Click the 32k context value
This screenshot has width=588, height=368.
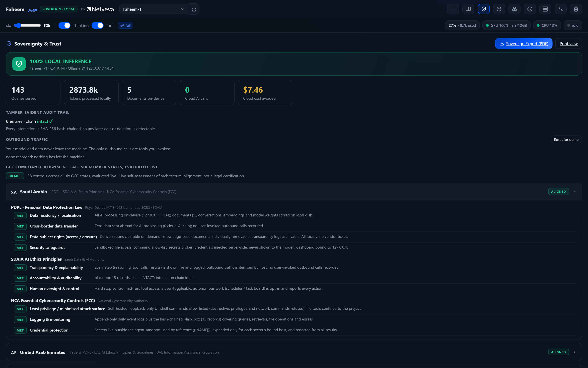coord(47,26)
